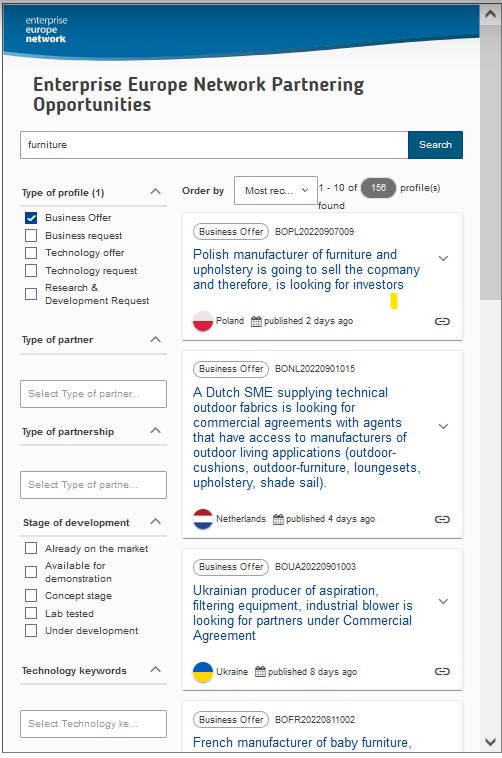Click the furniture search input field

pos(214,145)
